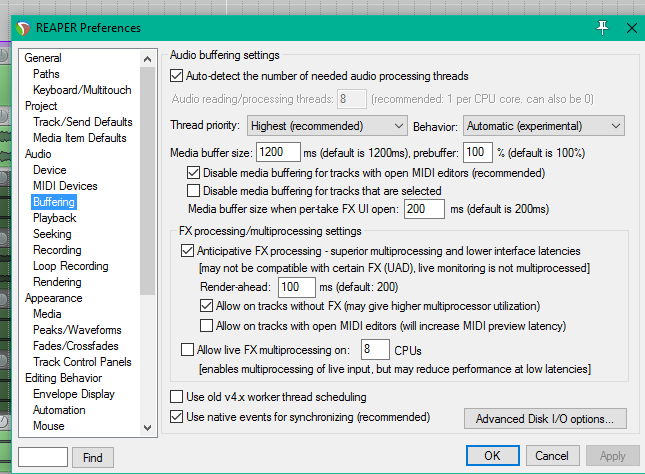Open the Thread priority dropdown
Viewport: 645px width, 474px height.
pos(327,125)
